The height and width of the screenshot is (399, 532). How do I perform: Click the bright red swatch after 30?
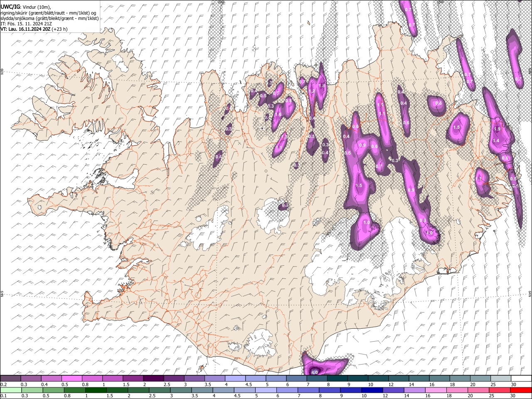(x=521, y=390)
